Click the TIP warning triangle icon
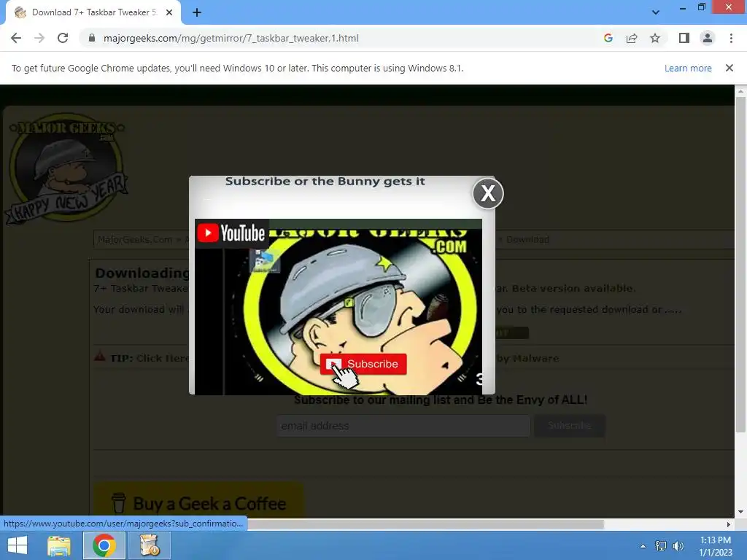 [x=99, y=356]
